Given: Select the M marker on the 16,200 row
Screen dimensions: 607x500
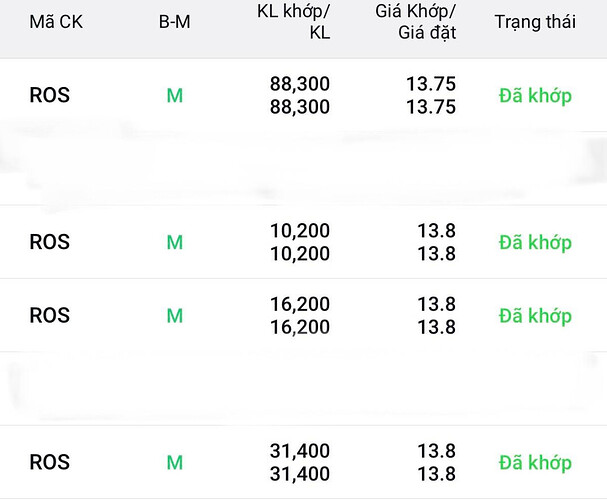Looking at the screenshot, I should click(x=175, y=315).
